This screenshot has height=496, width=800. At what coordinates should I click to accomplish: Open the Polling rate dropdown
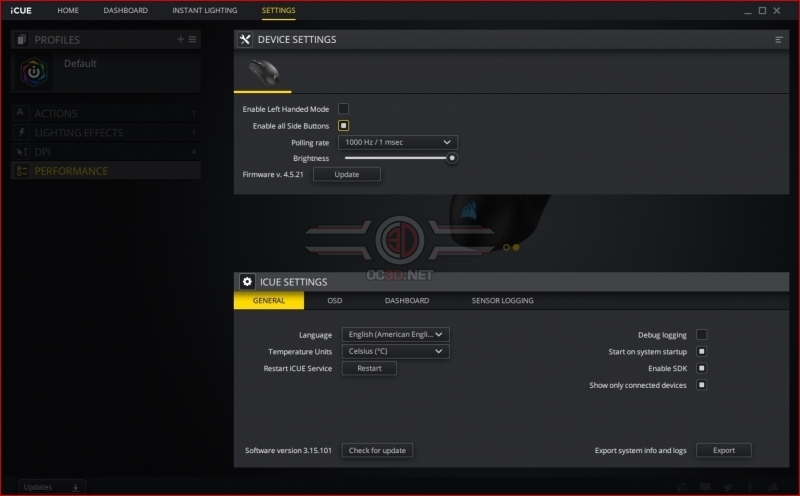[398, 142]
